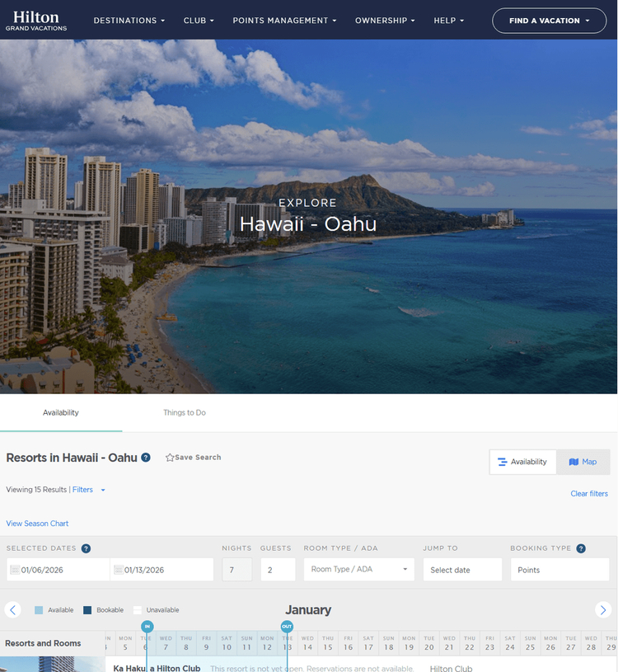Screen dimensions: 618x672
Task: Click the check-in IN marker on timeline
Action: click(x=147, y=627)
